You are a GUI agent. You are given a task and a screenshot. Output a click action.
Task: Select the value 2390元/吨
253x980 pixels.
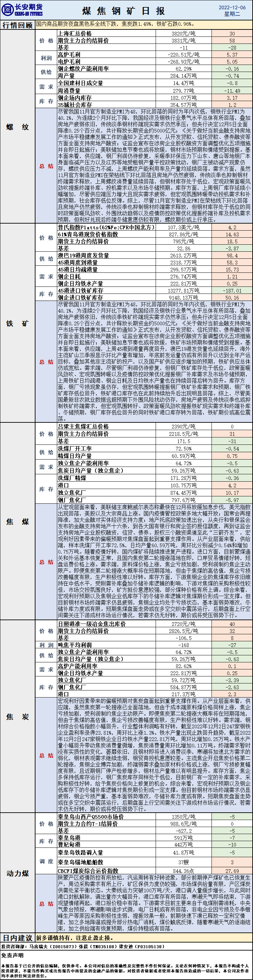click(x=183, y=426)
